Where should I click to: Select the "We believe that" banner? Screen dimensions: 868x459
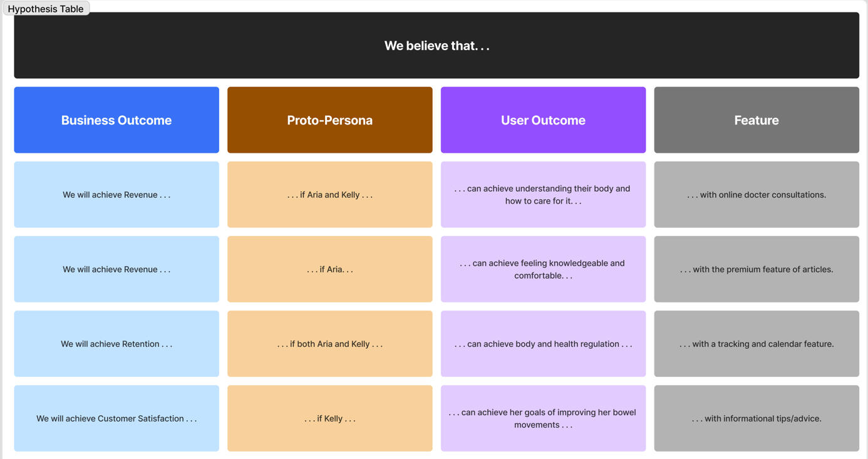point(437,46)
